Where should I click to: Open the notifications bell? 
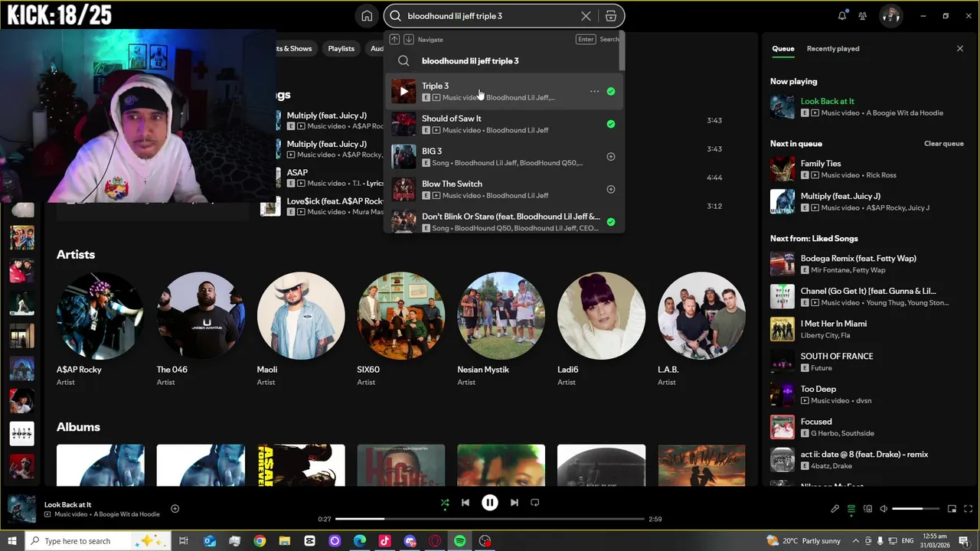pyautogui.click(x=842, y=16)
